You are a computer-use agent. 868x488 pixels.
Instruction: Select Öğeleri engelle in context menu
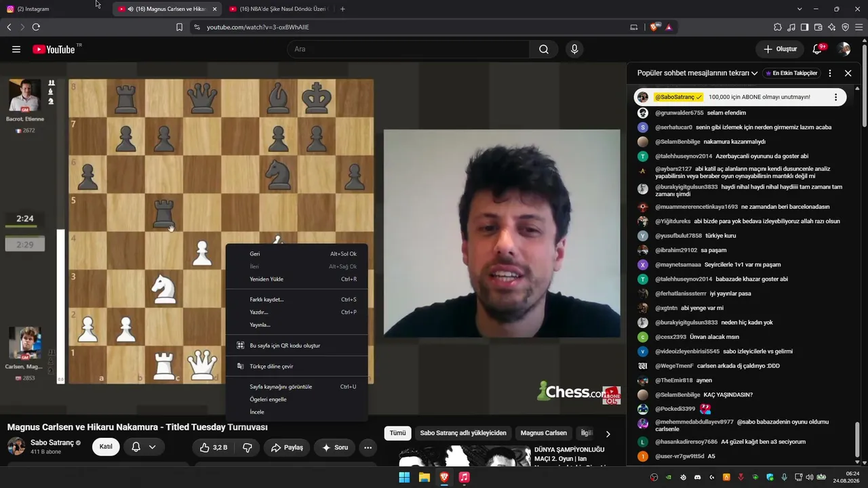[297, 400]
